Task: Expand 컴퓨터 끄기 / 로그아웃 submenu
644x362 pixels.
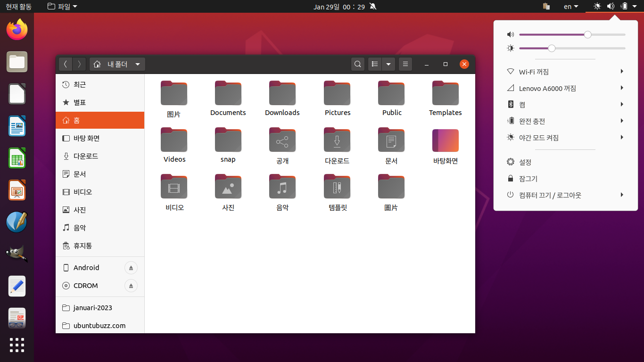Action: 565,195
